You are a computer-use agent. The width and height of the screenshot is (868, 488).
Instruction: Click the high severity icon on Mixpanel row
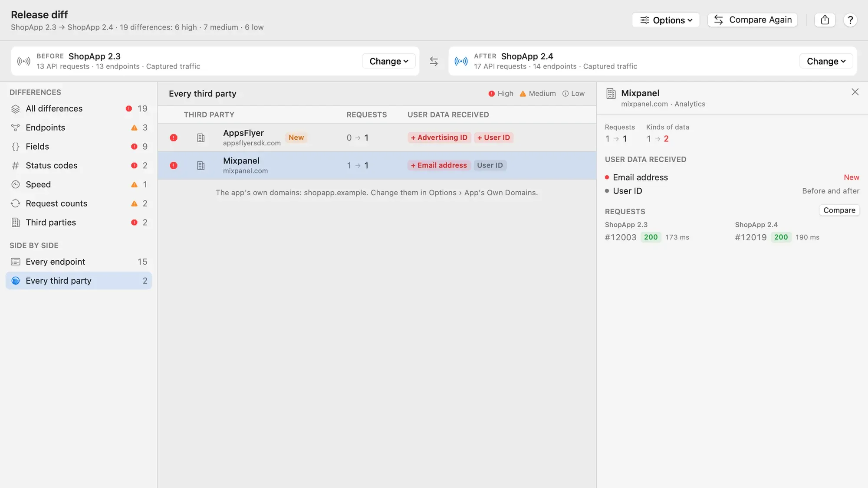(x=174, y=165)
